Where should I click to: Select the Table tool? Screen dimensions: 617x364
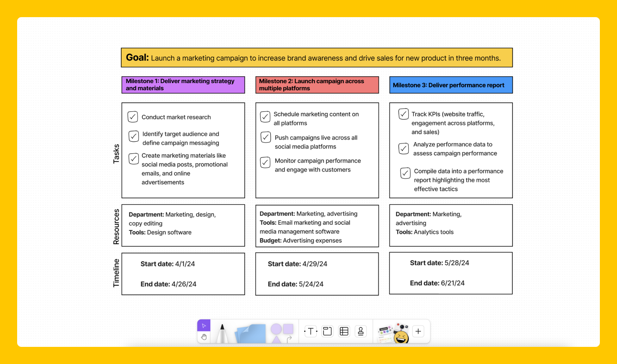344,331
